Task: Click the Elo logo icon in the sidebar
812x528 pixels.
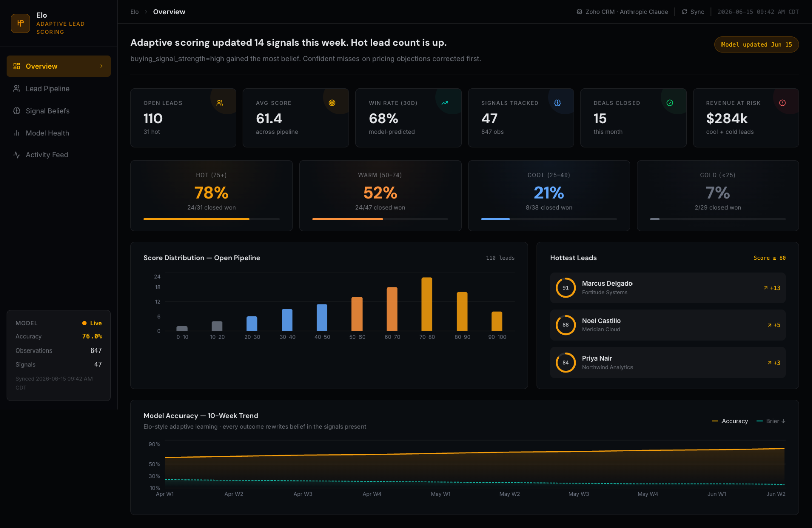Action: (20, 23)
